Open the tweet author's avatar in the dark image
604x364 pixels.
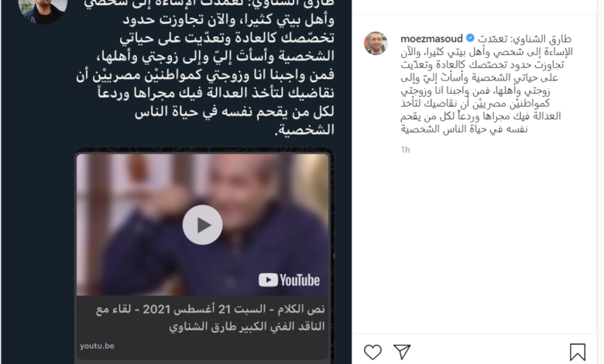click(43, 9)
